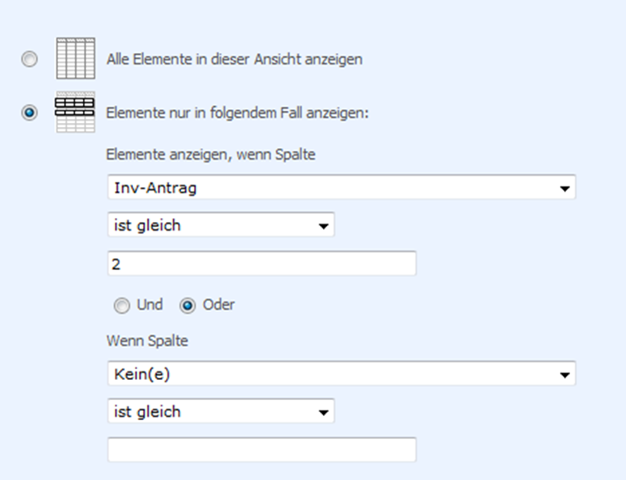Select radio for showing all elements
Viewport: 626px width, 480px height.
pyautogui.click(x=30, y=59)
